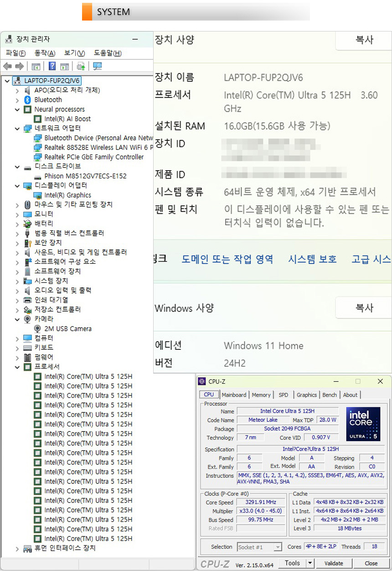Select the Intel(R) AI Boost device
Image resolution: width=392 pixels, height=572 pixels.
(x=67, y=119)
